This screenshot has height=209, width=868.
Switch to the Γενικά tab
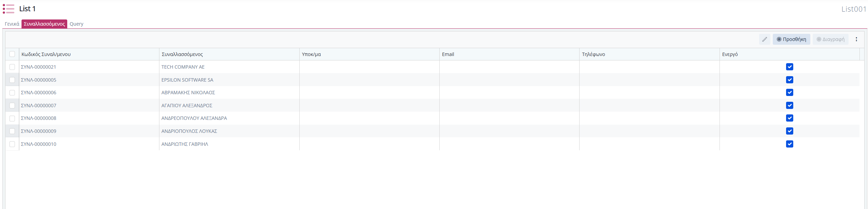pyautogui.click(x=12, y=24)
